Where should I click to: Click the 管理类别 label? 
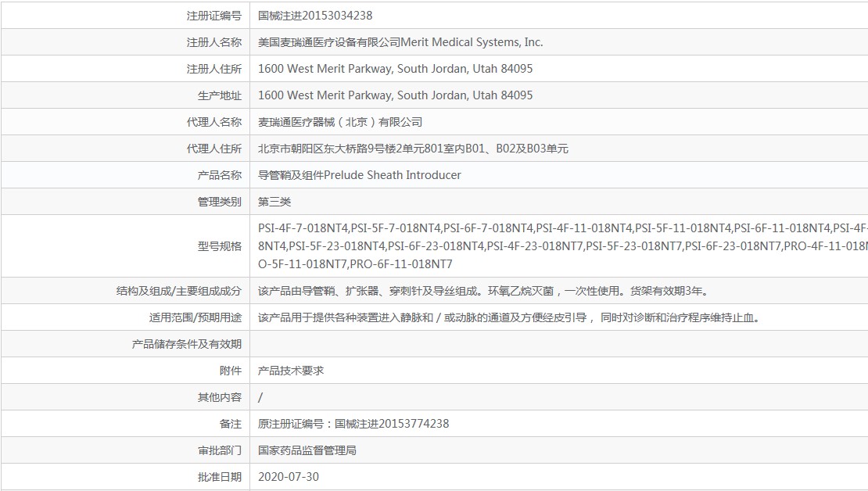[x=220, y=202]
